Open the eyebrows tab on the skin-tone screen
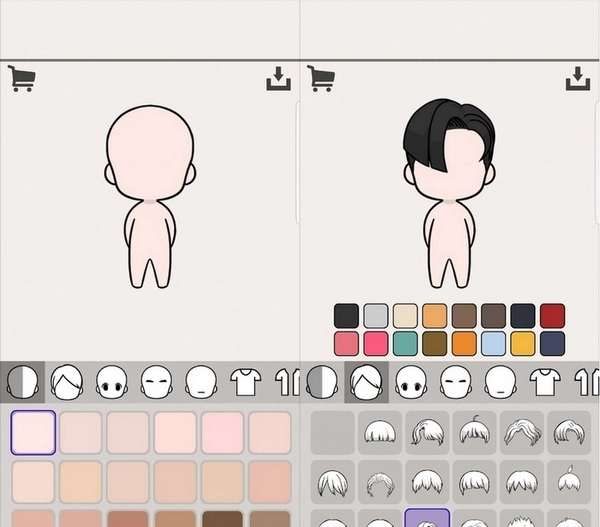The image size is (600, 527). click(x=157, y=382)
